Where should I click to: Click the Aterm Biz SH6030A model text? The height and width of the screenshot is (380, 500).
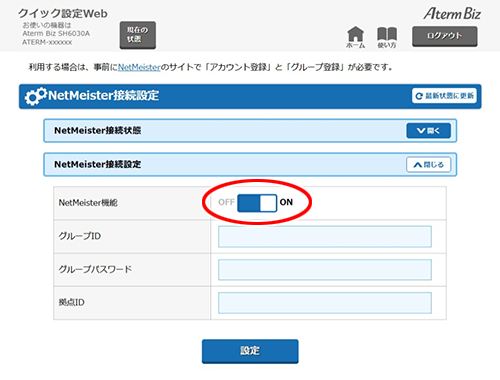(56, 33)
